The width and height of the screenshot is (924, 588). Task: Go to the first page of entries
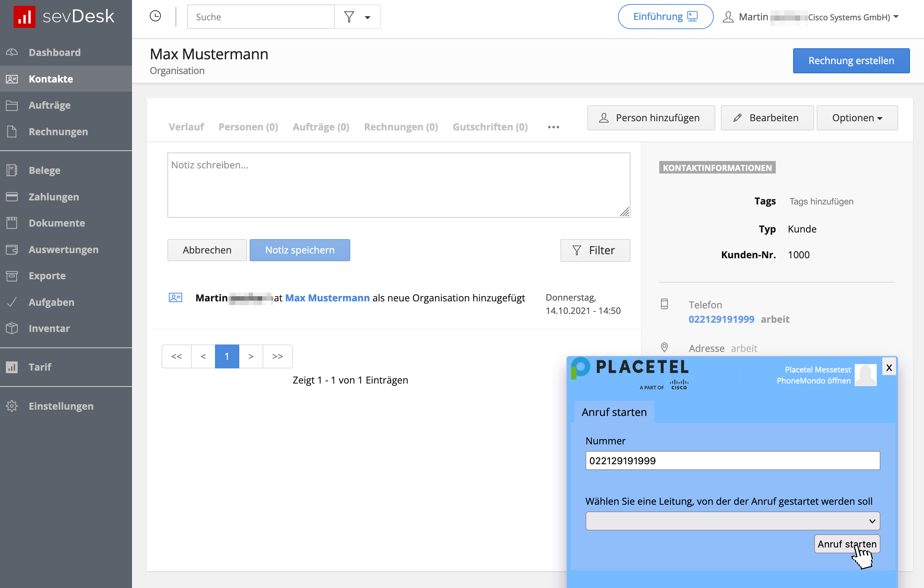[177, 357]
